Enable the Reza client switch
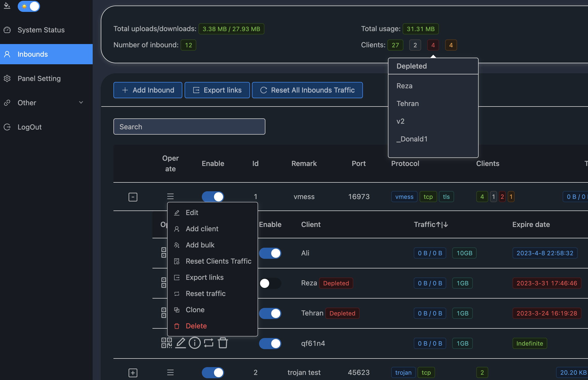This screenshot has height=380, width=588. point(270,283)
